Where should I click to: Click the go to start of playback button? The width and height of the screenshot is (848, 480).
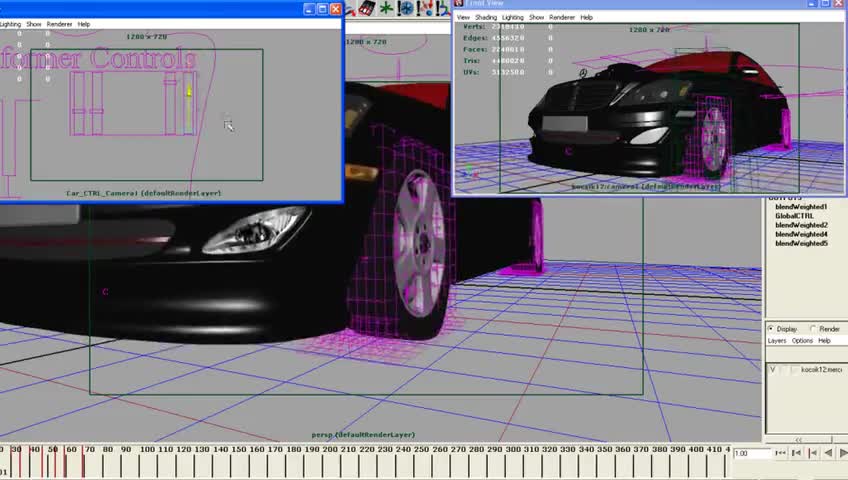780,453
